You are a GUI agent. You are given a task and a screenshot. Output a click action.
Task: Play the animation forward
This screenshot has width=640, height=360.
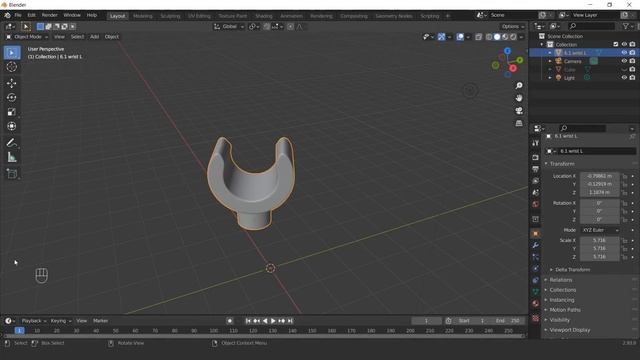click(x=273, y=321)
